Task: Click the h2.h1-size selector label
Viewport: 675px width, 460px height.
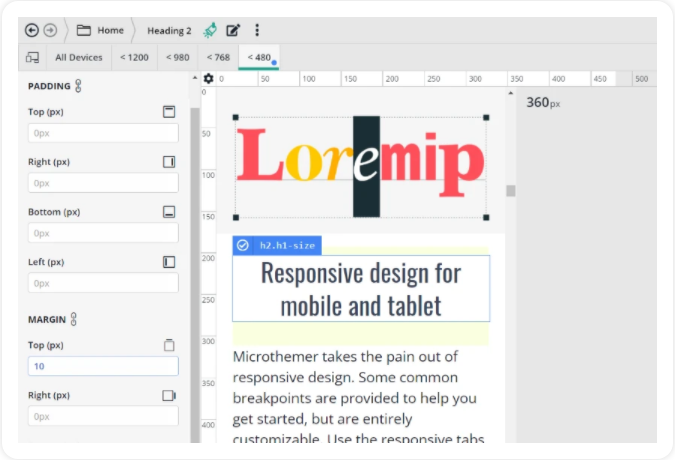Action: (287, 246)
